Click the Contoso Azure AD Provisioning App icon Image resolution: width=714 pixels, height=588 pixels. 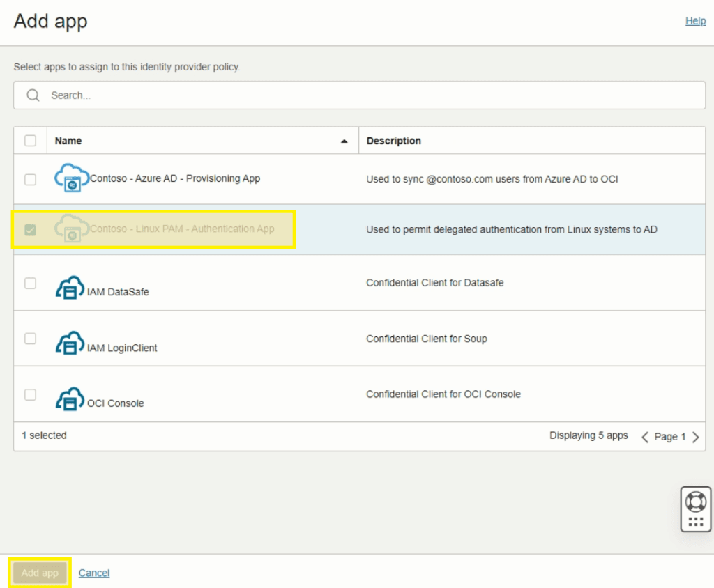71,179
